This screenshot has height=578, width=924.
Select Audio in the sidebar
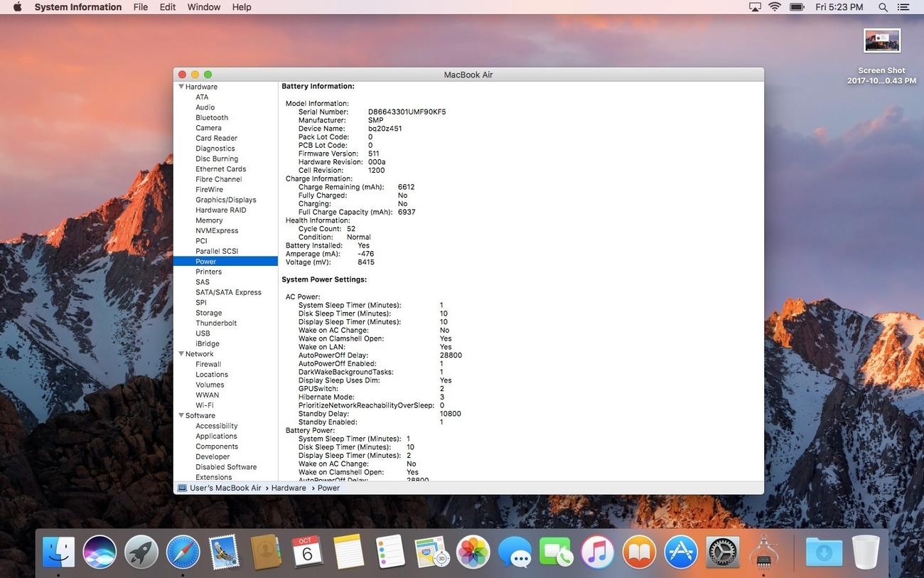pyautogui.click(x=205, y=107)
